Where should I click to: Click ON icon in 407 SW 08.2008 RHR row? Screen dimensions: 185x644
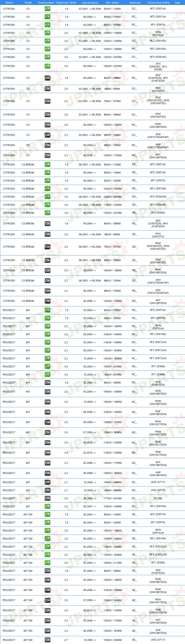(x=48, y=590)
